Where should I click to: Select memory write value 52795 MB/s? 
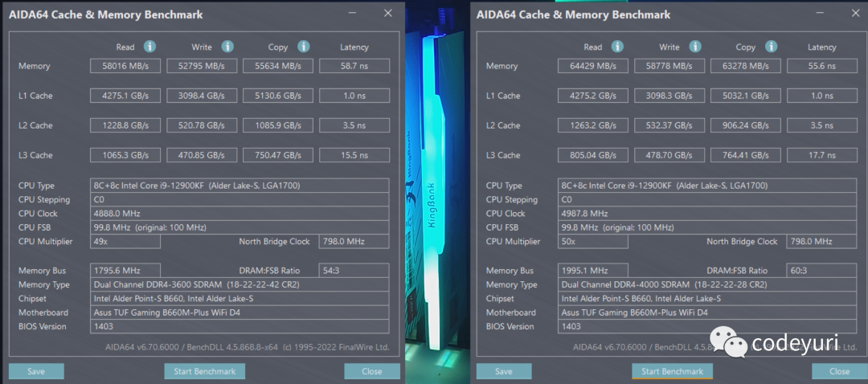[202, 66]
